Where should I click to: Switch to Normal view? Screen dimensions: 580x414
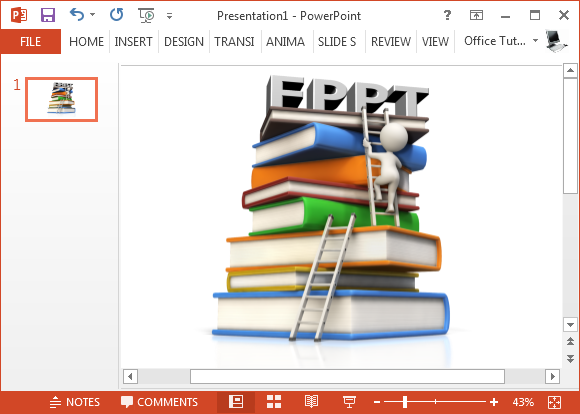coord(236,402)
